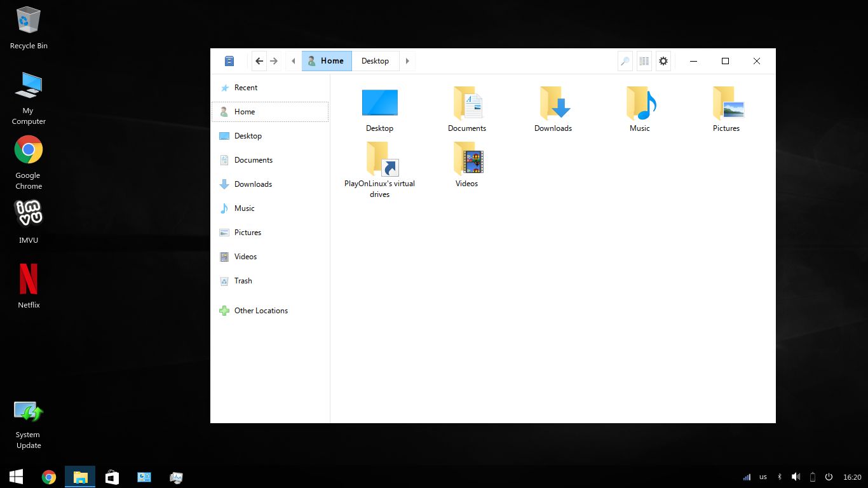Image resolution: width=868 pixels, height=488 pixels.
Task: Select the Trash item in the sidebar
Action: [243, 280]
